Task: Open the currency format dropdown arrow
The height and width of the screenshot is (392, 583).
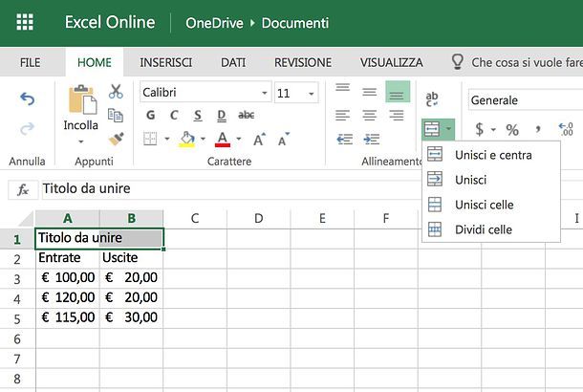Action: pyautogui.click(x=493, y=130)
